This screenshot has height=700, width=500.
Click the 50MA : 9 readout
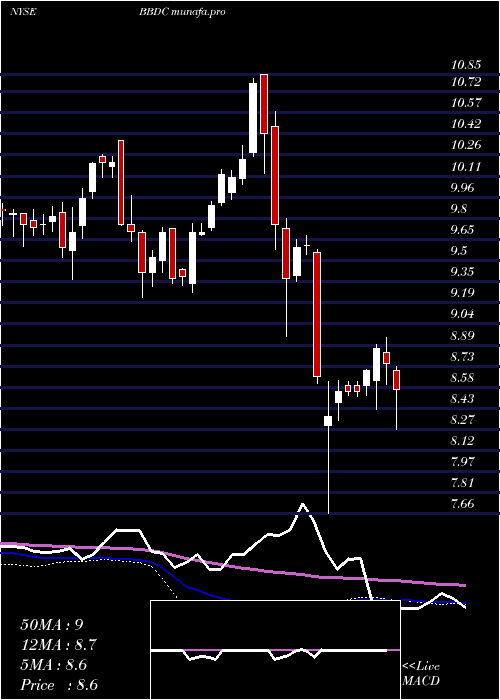52,625
